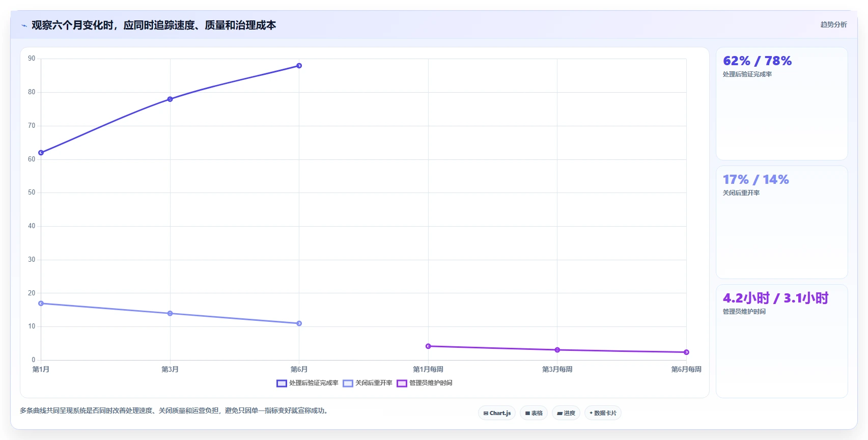Viewport: 868px width, 440px height.
Task: Click the 第1月 x-axis label
Action: 41,369
